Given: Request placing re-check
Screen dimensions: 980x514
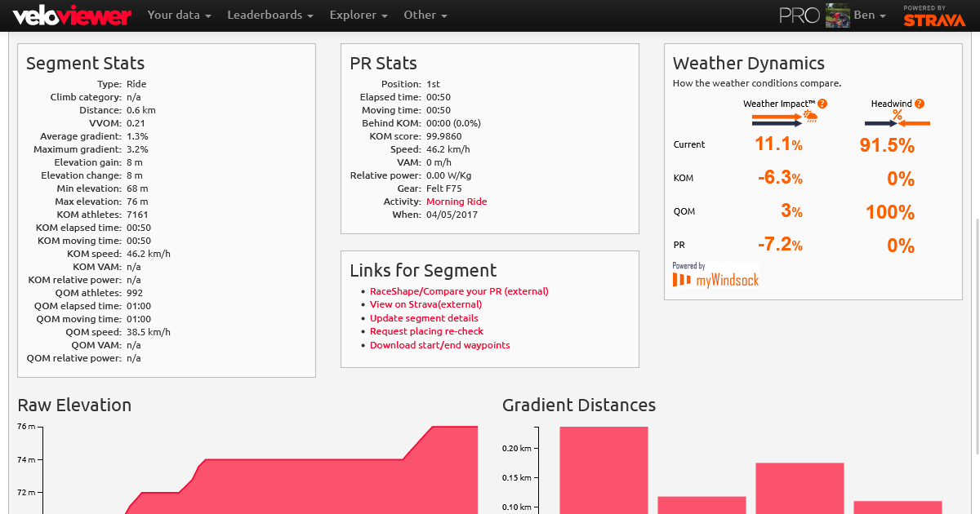Looking at the screenshot, I should coord(426,331).
